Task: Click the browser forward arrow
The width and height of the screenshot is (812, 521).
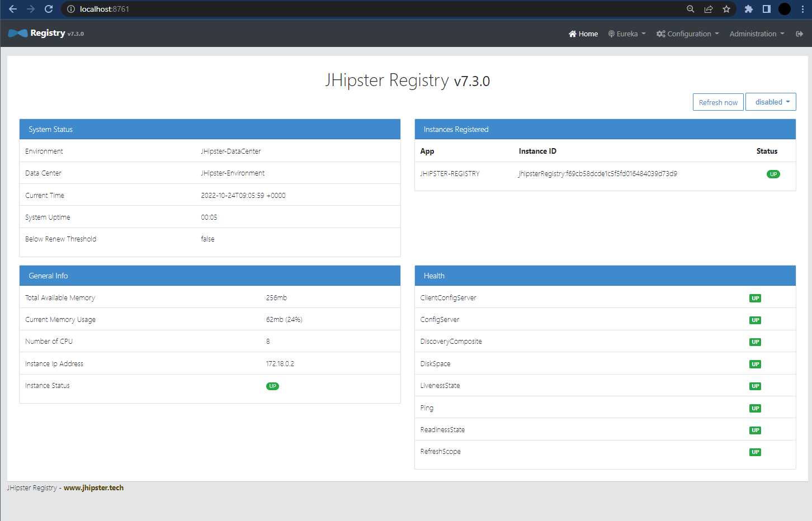Action: pos(31,9)
